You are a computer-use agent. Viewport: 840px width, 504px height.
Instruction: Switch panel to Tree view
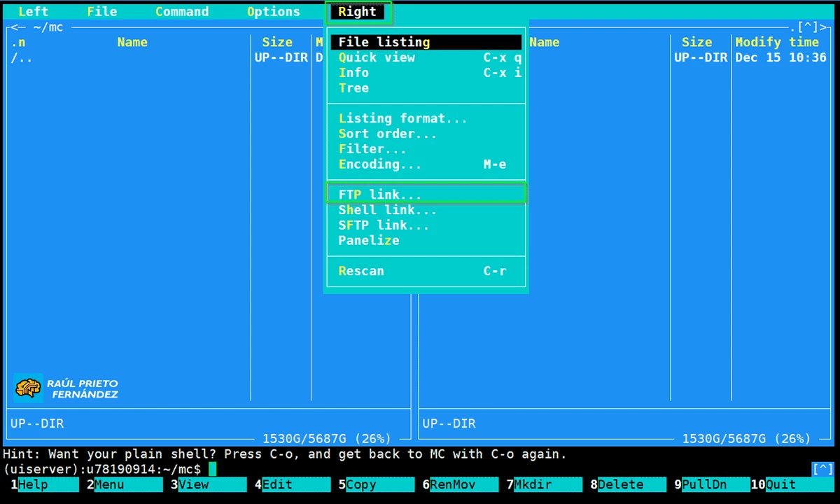point(353,88)
